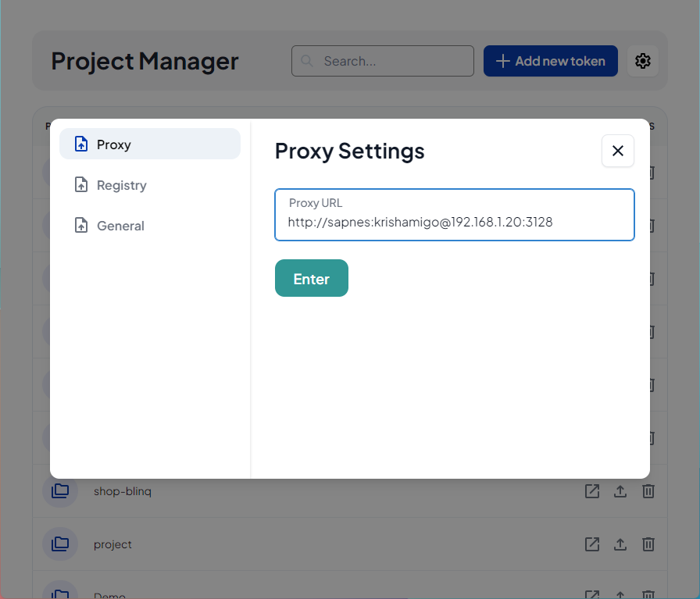Screen dimensions: 700x599
Task: Click the search magnifier icon
Action: (x=306, y=60)
